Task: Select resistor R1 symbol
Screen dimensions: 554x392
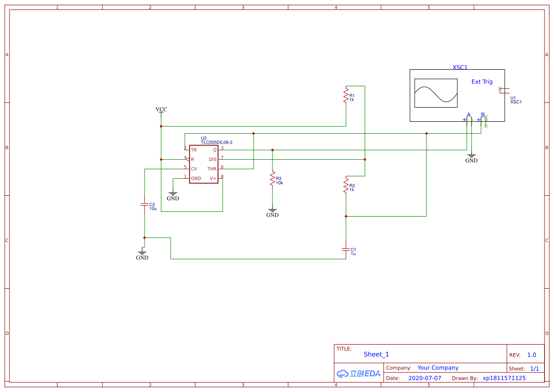Action: 346,95
